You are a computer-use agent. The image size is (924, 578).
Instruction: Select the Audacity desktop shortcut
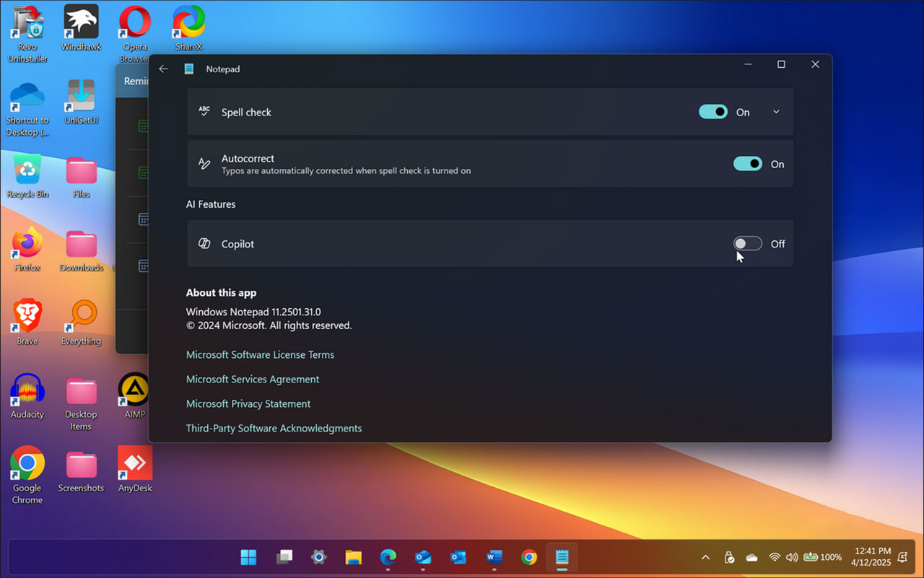pyautogui.click(x=27, y=395)
